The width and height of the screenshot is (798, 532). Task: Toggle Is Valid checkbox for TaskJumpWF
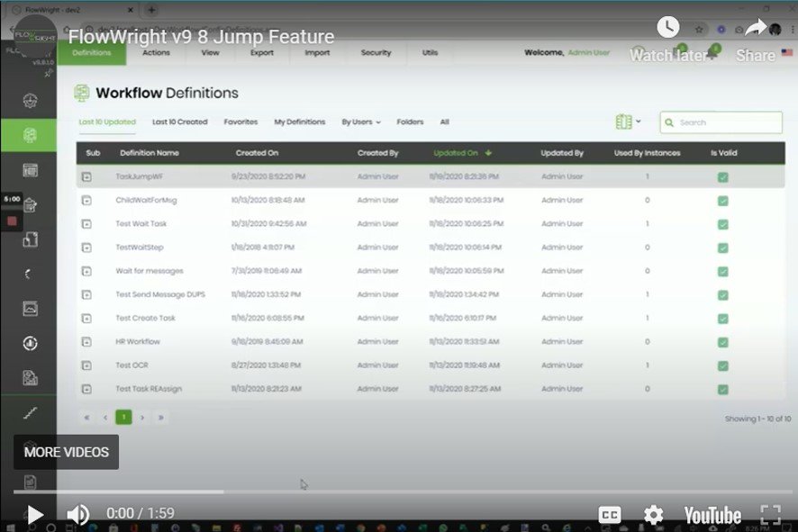(723, 177)
